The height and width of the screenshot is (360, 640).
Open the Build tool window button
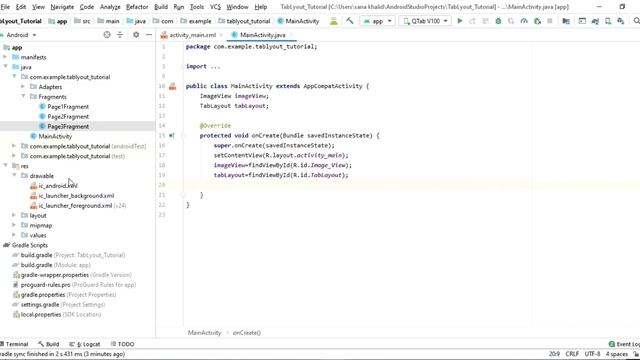pos(49,344)
